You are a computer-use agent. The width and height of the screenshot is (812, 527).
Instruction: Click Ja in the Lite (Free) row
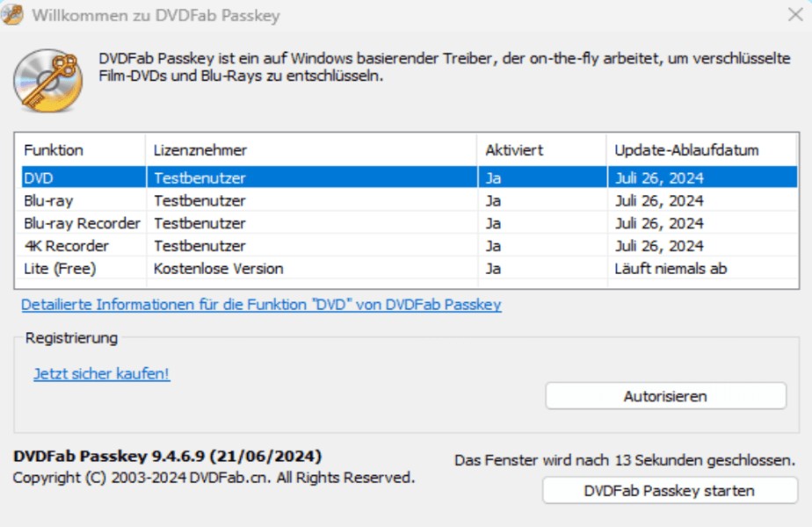pyautogui.click(x=493, y=269)
